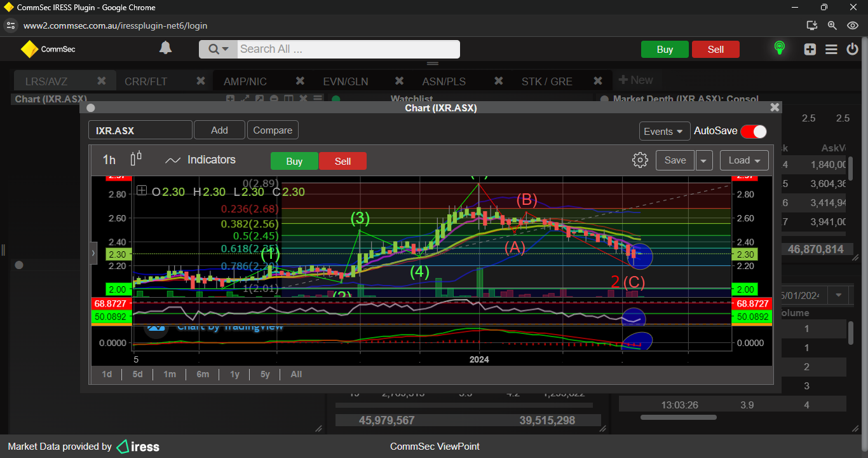Click the header red Sell button

point(715,50)
